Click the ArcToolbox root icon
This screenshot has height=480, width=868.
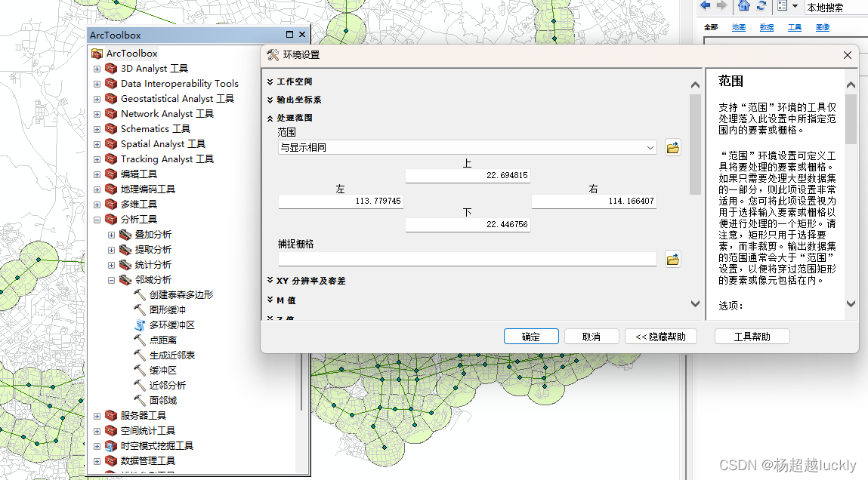point(97,54)
